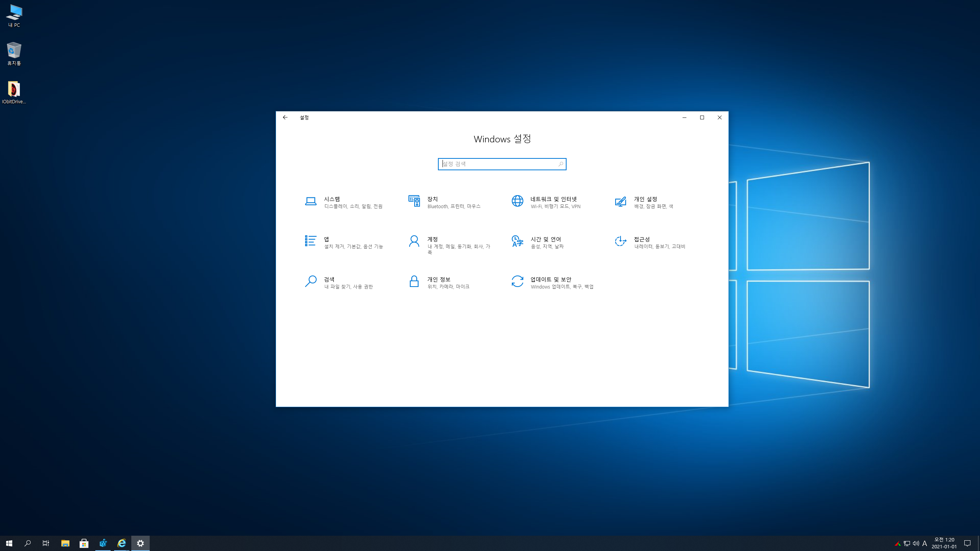Open Personalization (개인 설정) icon
980x551 pixels.
click(621, 201)
